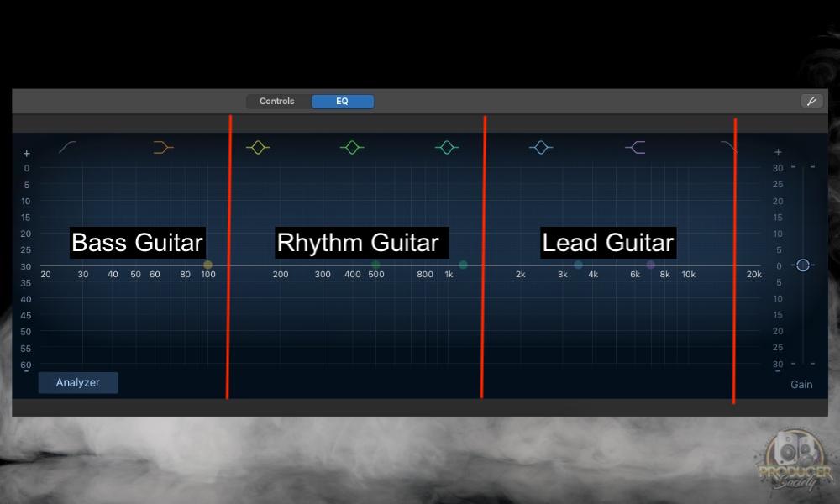This screenshot has width=840, height=504.
Task: Select the EQ tab
Action: pos(343,102)
